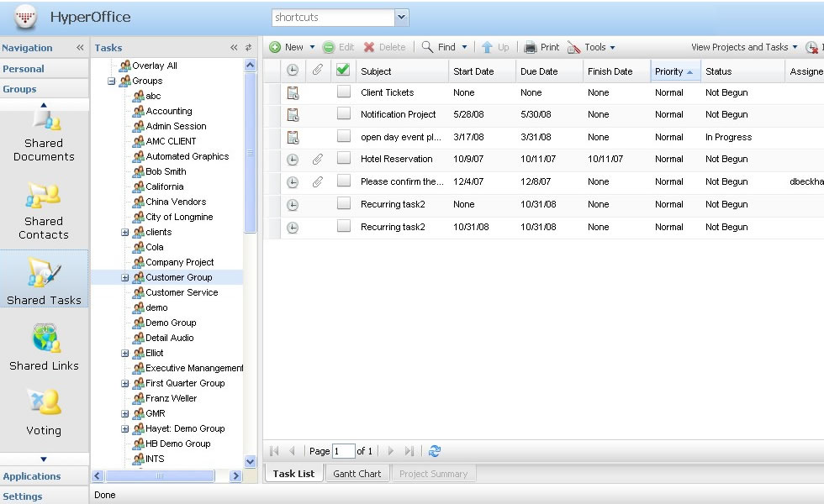Click the tree vertical scrollbar thumb
824x504 pixels.
[251, 152]
